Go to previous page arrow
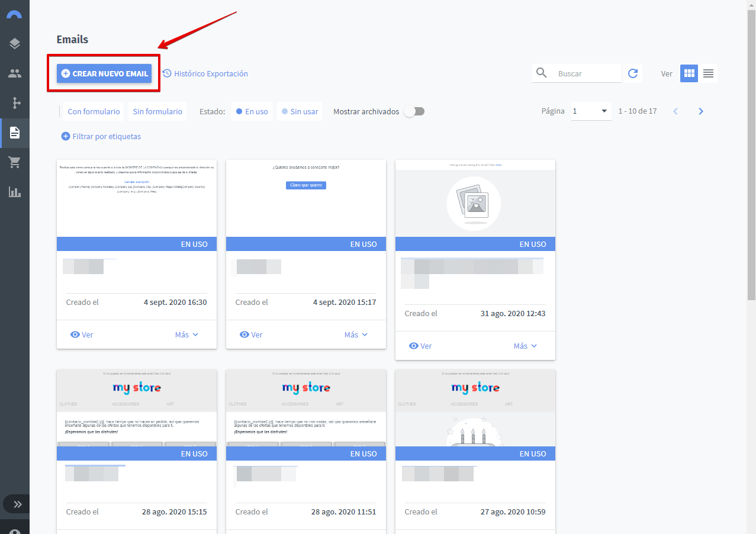This screenshot has height=534, width=756. [675, 111]
